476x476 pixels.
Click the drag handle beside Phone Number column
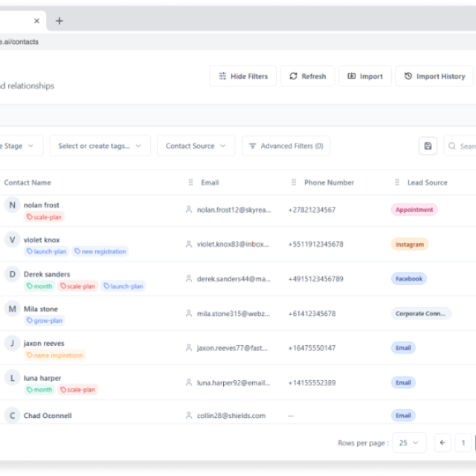pyautogui.click(x=294, y=182)
